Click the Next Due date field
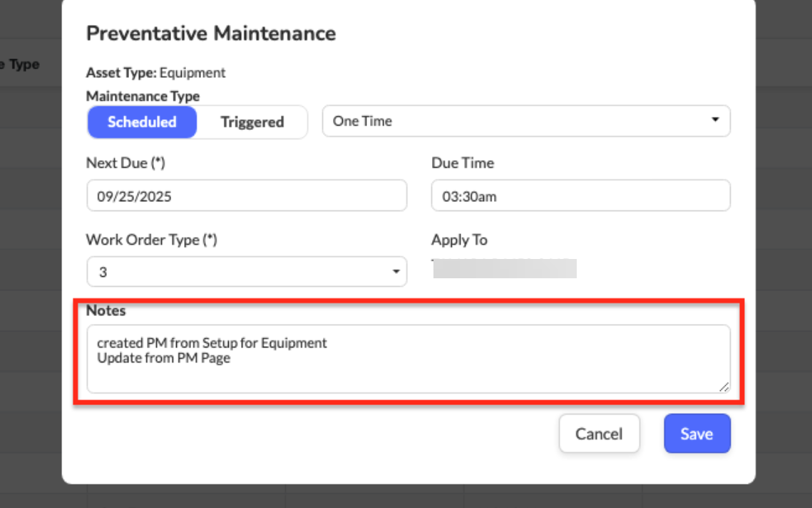Screen dimensions: 812x508 [x=247, y=196]
